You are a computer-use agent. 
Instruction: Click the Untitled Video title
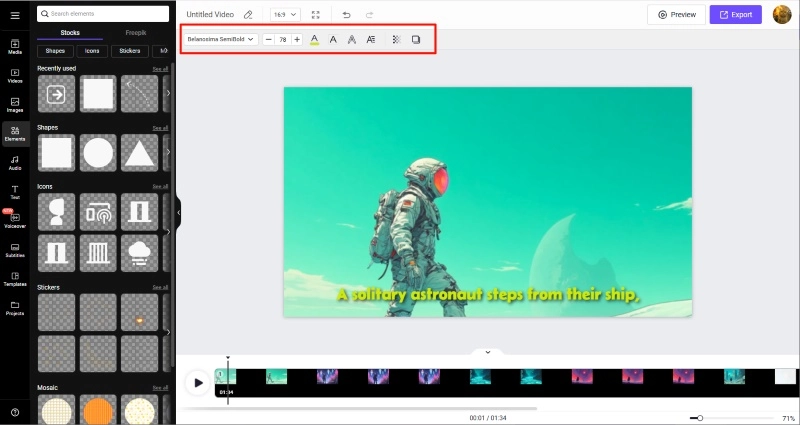pos(210,15)
